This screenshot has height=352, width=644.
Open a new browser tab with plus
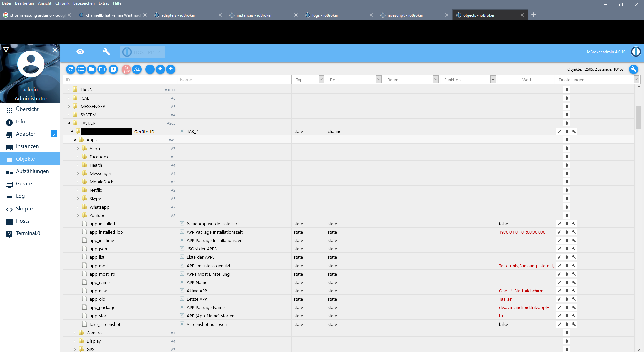(x=534, y=15)
